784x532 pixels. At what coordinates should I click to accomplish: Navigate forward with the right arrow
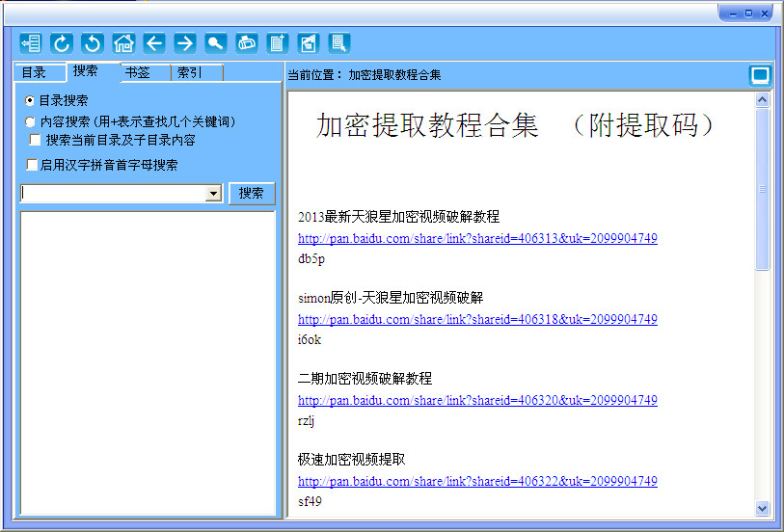[x=185, y=43]
